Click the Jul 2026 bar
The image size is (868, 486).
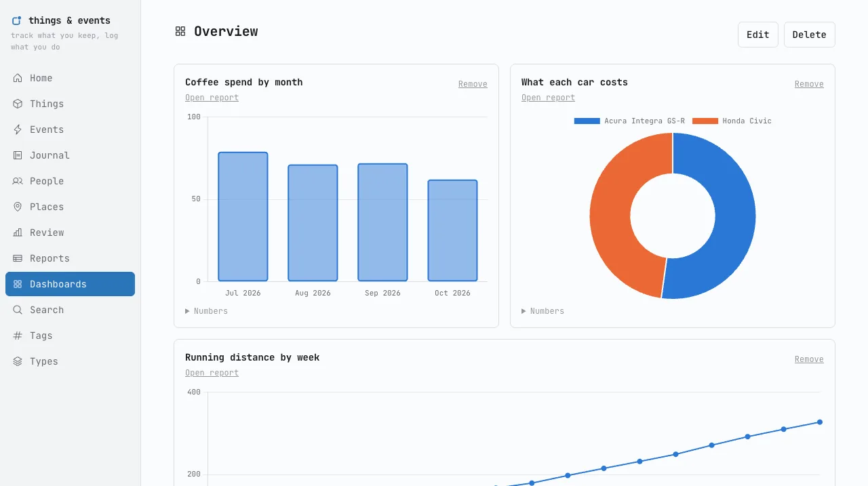point(243,217)
